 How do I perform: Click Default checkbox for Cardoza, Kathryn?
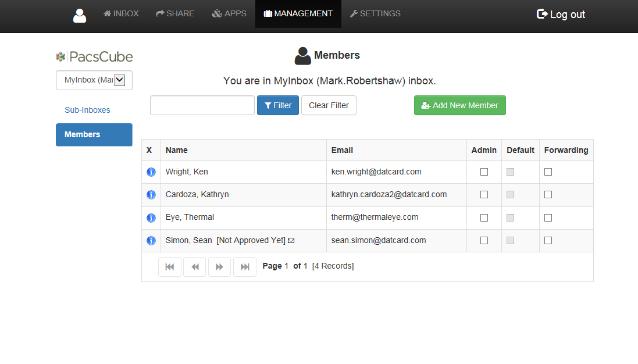coord(510,195)
